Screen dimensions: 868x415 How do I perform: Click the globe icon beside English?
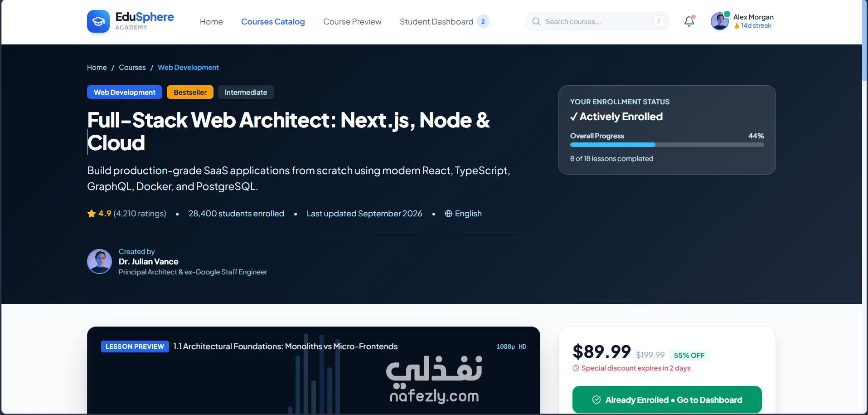449,214
